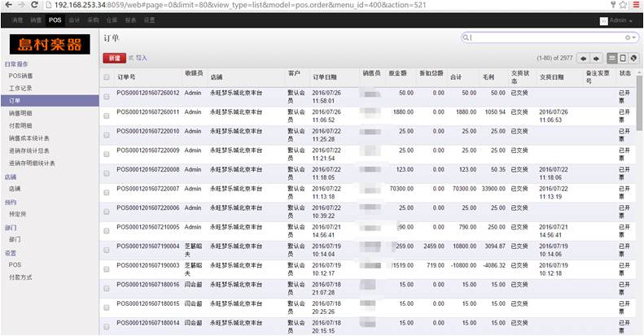Open the 仓库 top menu
This screenshot has height=336, width=644.
pyautogui.click(x=112, y=20)
